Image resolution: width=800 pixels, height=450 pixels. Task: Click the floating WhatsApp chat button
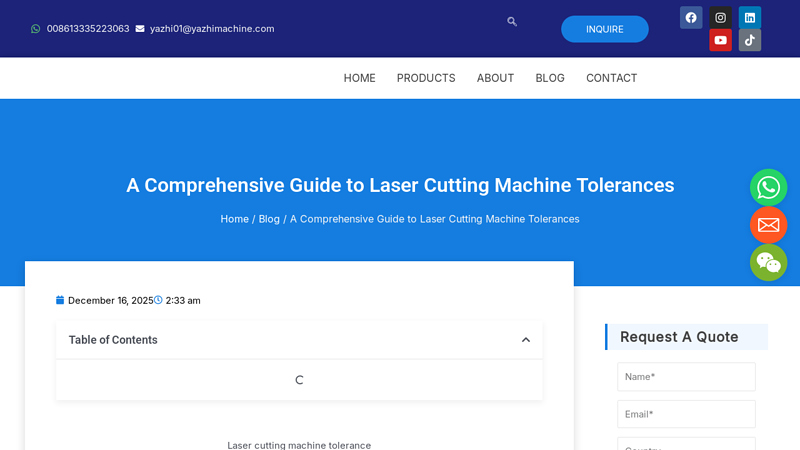click(768, 187)
